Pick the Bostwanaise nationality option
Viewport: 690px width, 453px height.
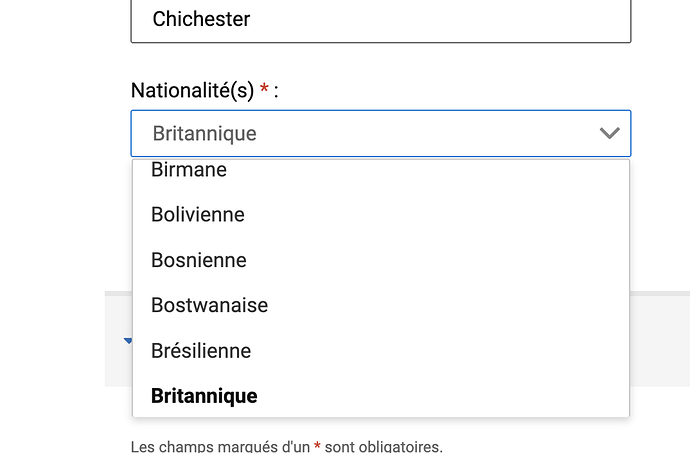[x=209, y=305]
